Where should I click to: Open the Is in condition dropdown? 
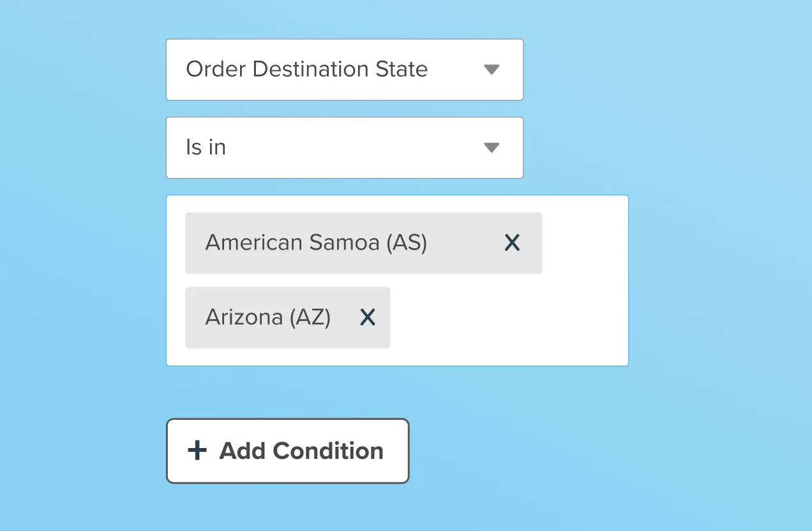click(345, 147)
